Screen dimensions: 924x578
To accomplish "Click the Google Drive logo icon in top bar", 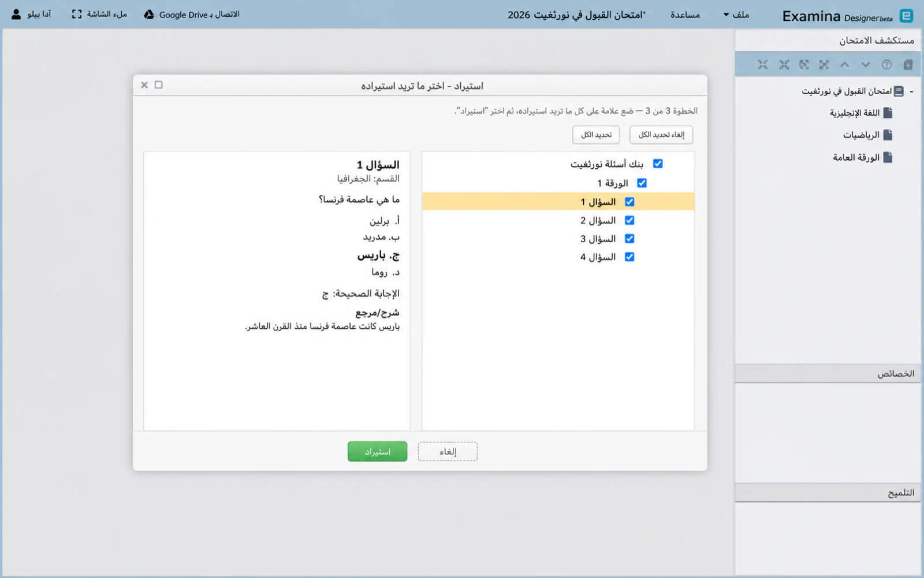I will tap(149, 14).
